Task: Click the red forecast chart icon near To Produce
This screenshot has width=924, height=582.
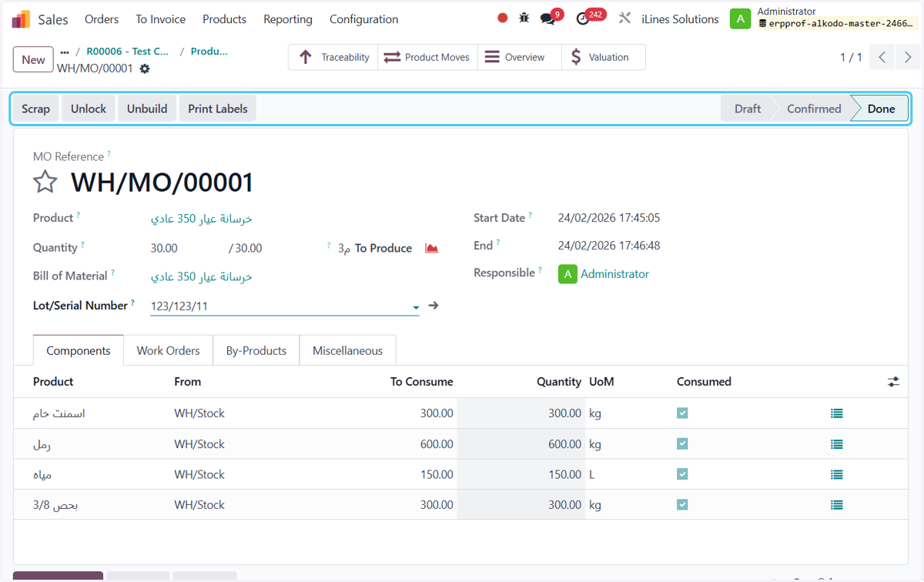Action: tap(432, 248)
